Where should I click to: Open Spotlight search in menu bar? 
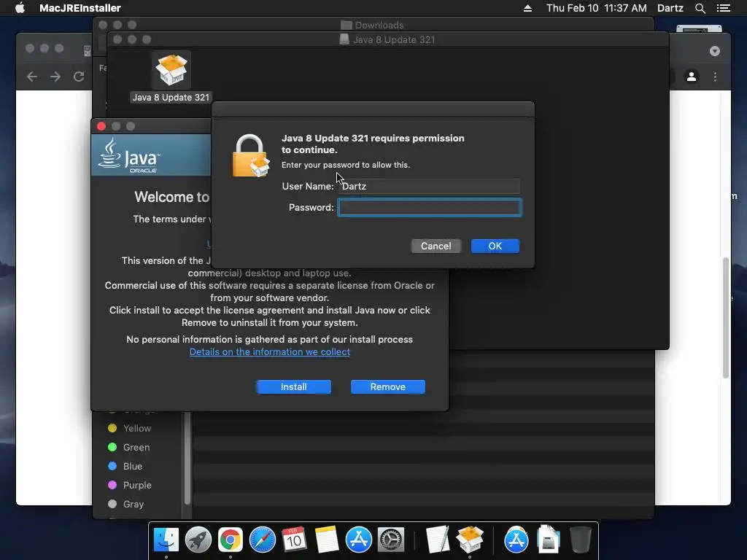point(700,8)
